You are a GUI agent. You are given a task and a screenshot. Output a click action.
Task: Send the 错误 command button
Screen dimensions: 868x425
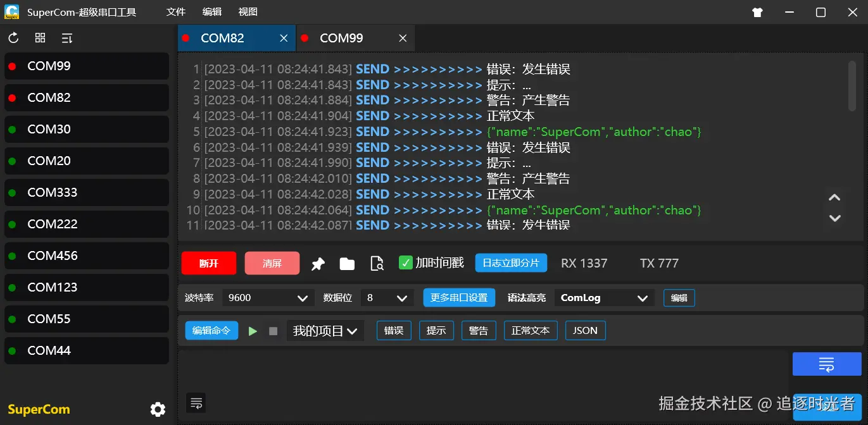coord(394,330)
